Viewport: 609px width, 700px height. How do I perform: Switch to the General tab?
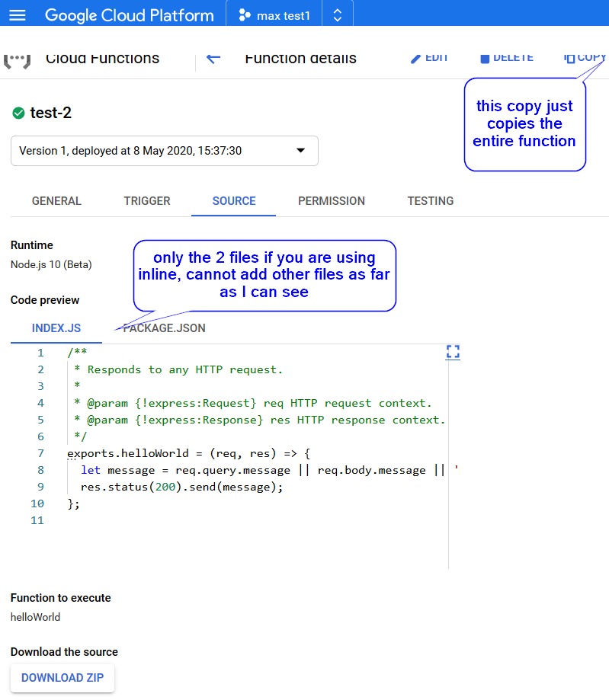click(56, 201)
